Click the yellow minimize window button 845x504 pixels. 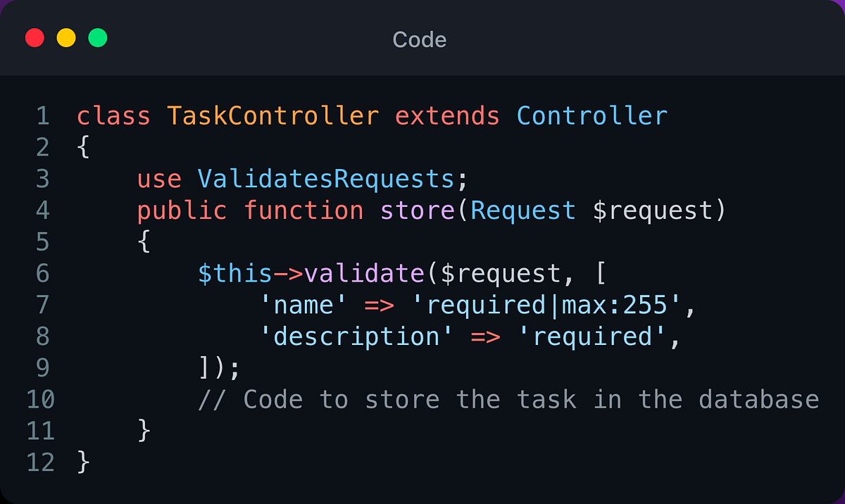point(66,38)
